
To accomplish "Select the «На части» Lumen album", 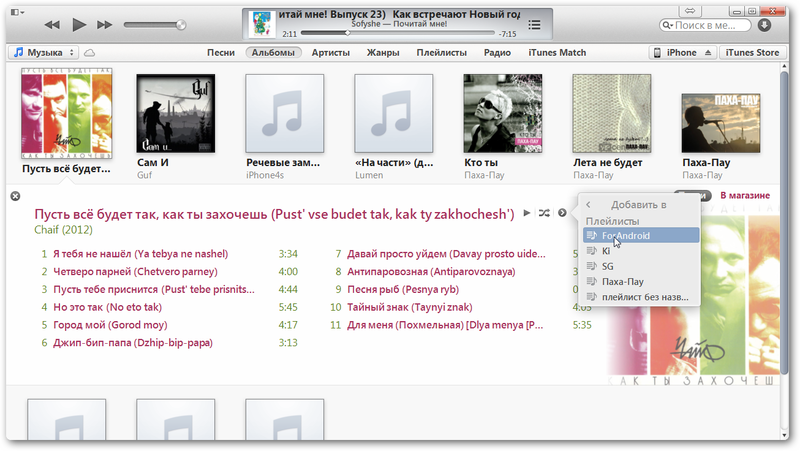I will pyautogui.click(x=393, y=113).
